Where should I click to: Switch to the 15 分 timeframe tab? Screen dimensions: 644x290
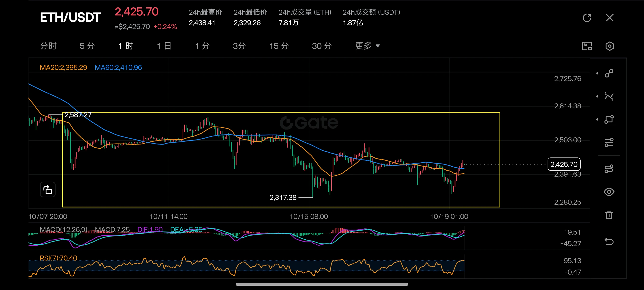tap(279, 46)
